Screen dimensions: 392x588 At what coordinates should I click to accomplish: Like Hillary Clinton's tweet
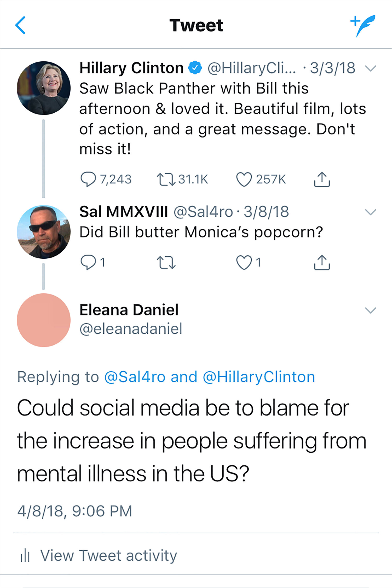click(244, 180)
